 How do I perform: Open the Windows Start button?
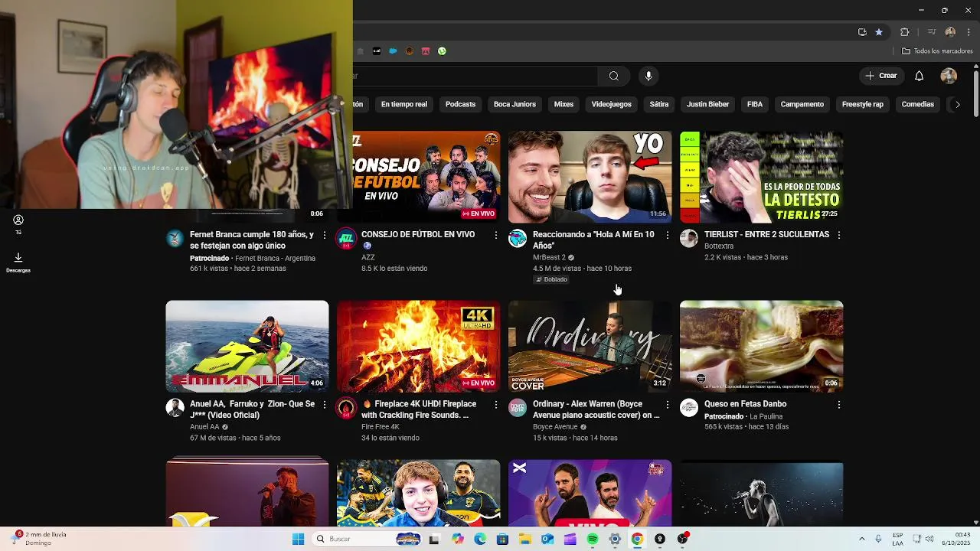point(298,540)
